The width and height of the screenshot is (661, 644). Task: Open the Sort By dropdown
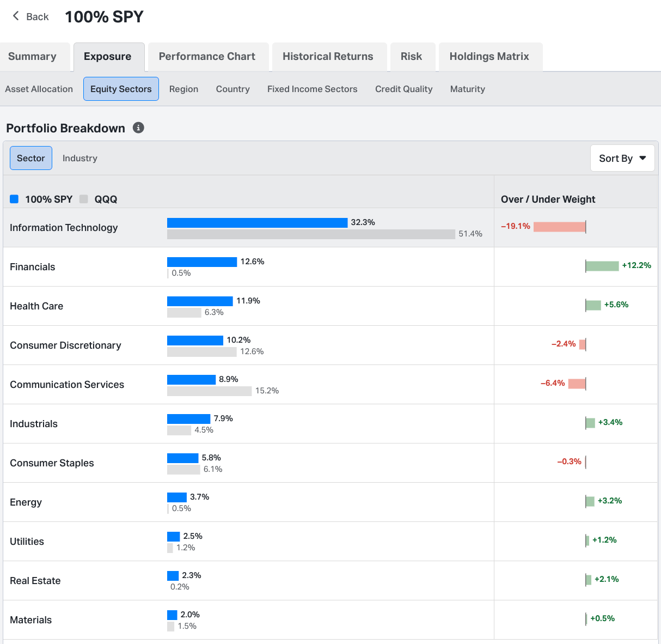(622, 158)
